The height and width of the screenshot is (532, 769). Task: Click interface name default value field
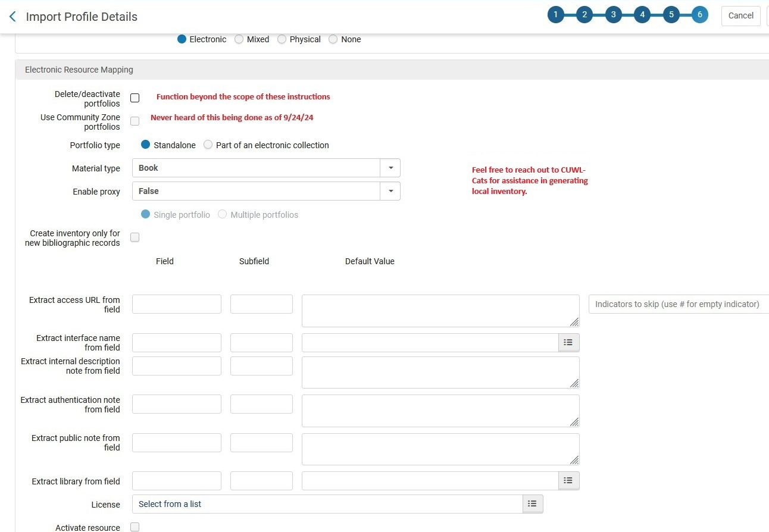tap(430, 343)
